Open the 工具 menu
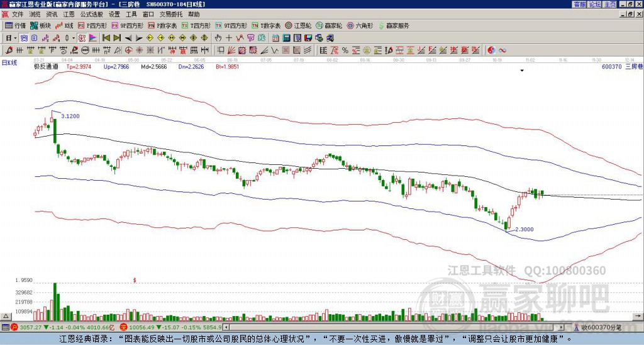 coord(131,14)
